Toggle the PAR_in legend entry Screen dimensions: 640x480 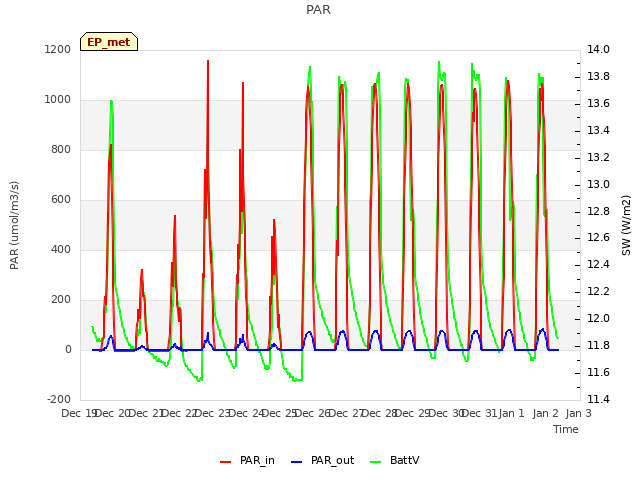[x=247, y=461]
